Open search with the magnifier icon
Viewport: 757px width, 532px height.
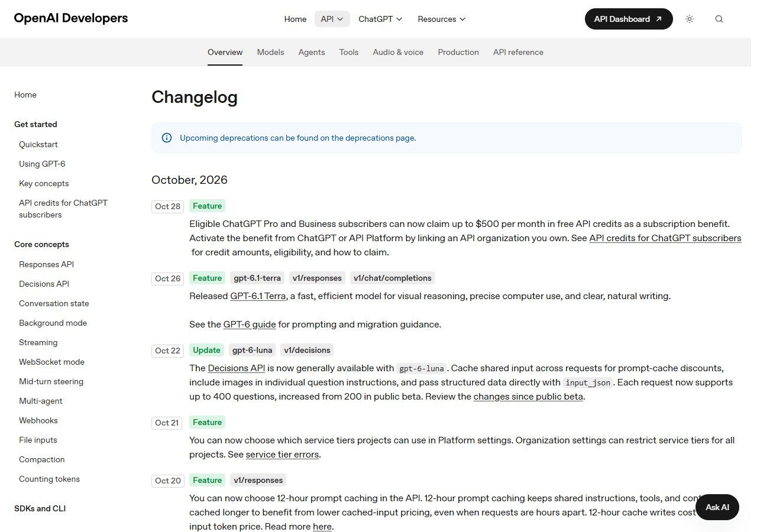tap(719, 19)
